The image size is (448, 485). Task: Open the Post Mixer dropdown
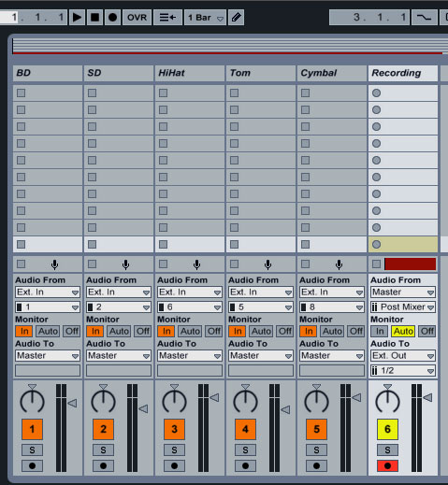pos(403,307)
